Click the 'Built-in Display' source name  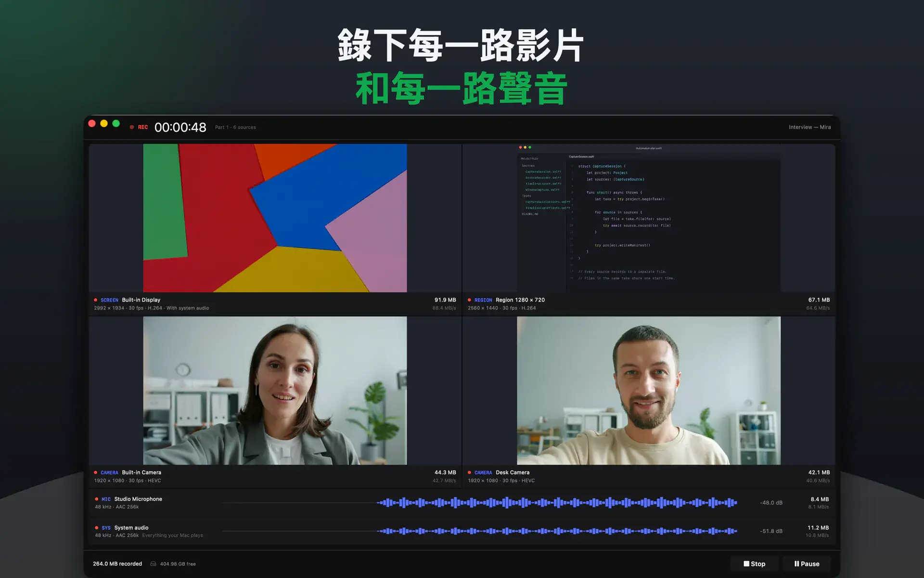coord(141,300)
